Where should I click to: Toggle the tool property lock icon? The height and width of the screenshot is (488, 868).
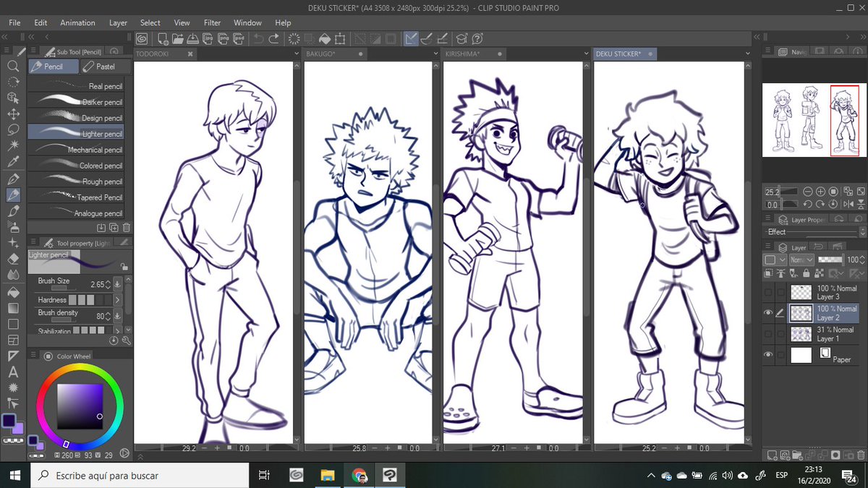click(x=124, y=266)
